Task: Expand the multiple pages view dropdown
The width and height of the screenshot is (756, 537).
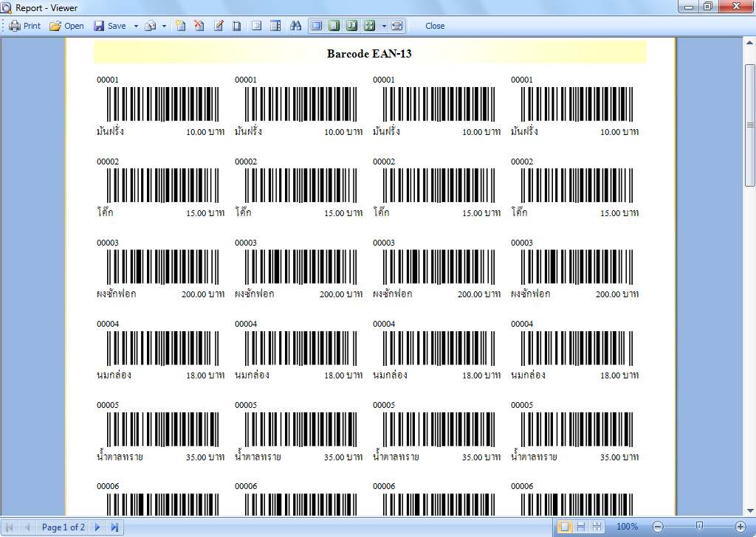Action: tap(384, 26)
